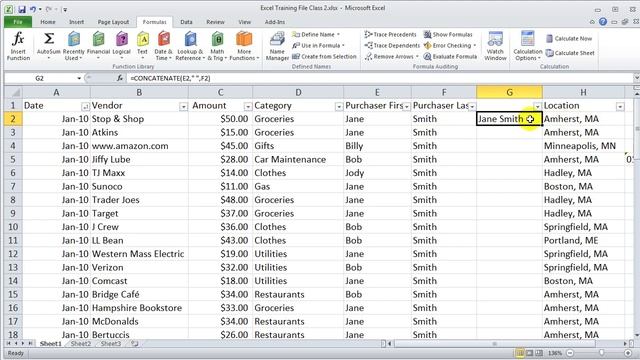Switch to the Data tab

pyautogui.click(x=186, y=22)
